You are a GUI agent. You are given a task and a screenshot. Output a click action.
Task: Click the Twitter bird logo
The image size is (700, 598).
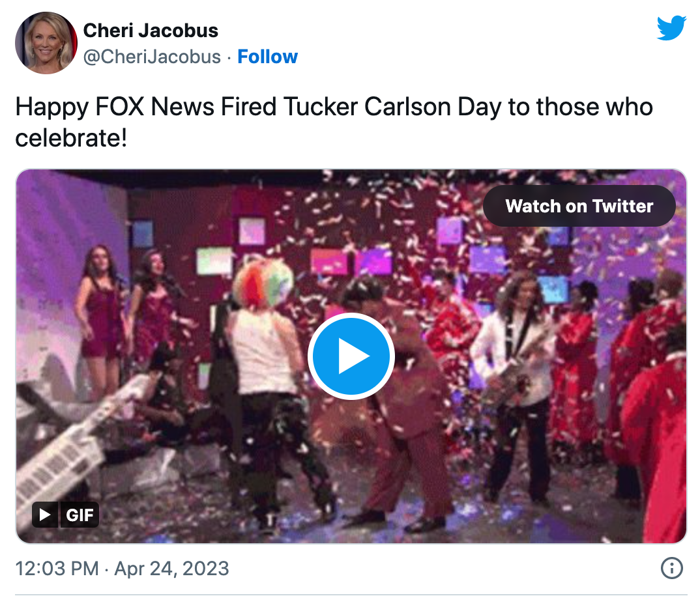[671, 28]
